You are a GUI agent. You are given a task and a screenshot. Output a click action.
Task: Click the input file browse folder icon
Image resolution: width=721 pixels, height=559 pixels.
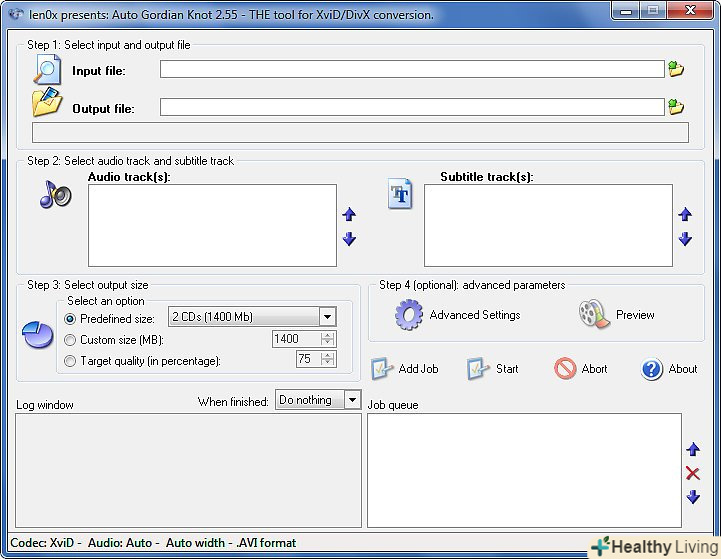pos(676,69)
